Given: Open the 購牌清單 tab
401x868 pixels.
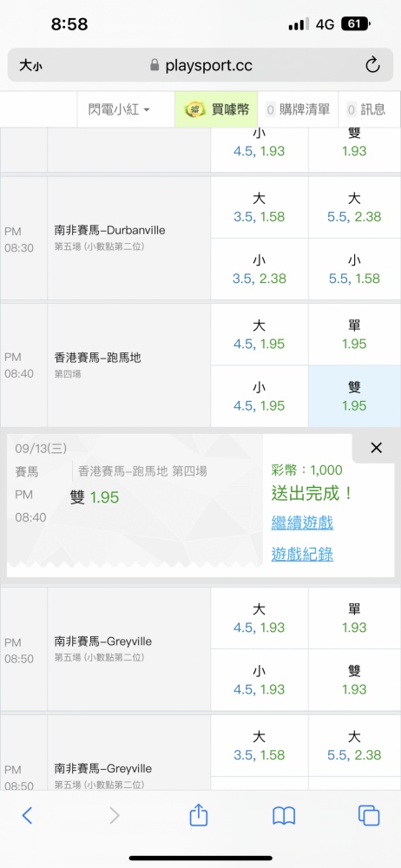Looking at the screenshot, I should coord(298,109).
